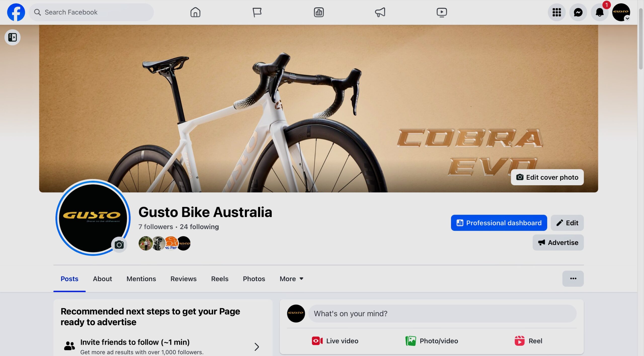Image resolution: width=644 pixels, height=356 pixels.
Task: Open account menu from profile avatar
Action: (x=621, y=12)
